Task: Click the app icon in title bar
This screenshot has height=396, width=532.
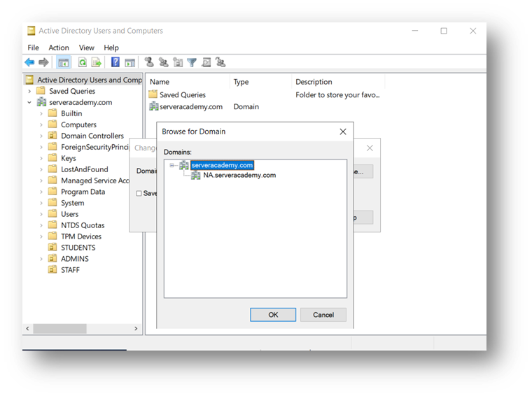Action: pyautogui.click(x=31, y=31)
